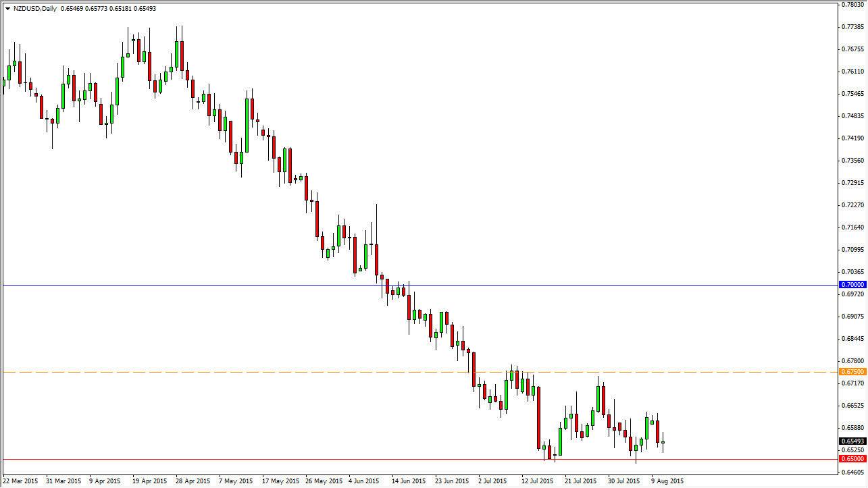Click the 0.72270 price scale value

[x=853, y=205]
